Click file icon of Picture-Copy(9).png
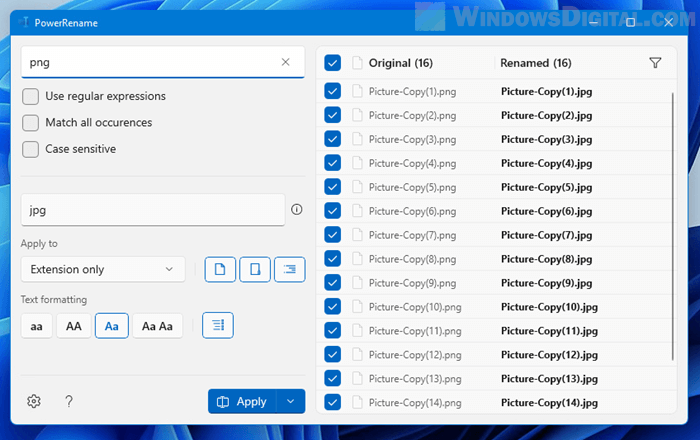The image size is (700, 440). [x=357, y=283]
